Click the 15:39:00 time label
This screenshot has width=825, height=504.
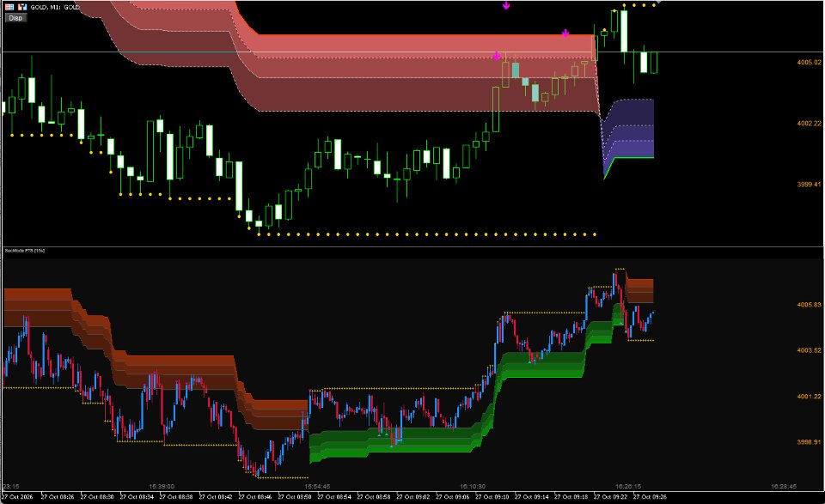point(162,487)
